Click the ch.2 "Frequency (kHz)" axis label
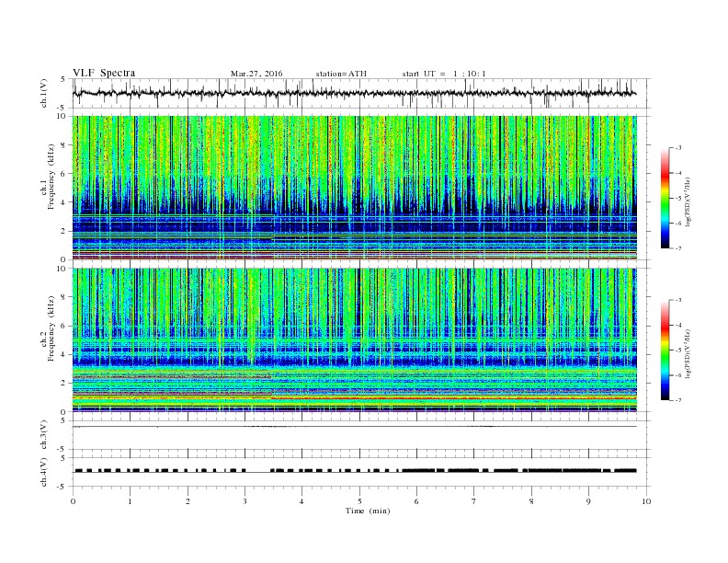The width and height of the screenshot is (728, 563). tap(51, 328)
